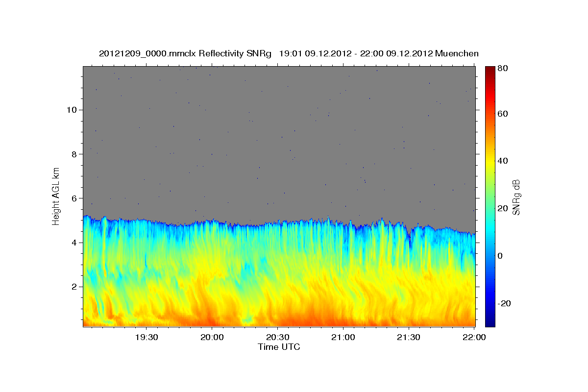Click the 21:30 time tick label

(409, 338)
